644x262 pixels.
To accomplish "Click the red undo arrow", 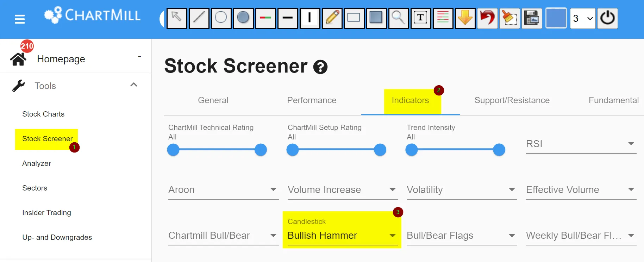I will pos(487,18).
